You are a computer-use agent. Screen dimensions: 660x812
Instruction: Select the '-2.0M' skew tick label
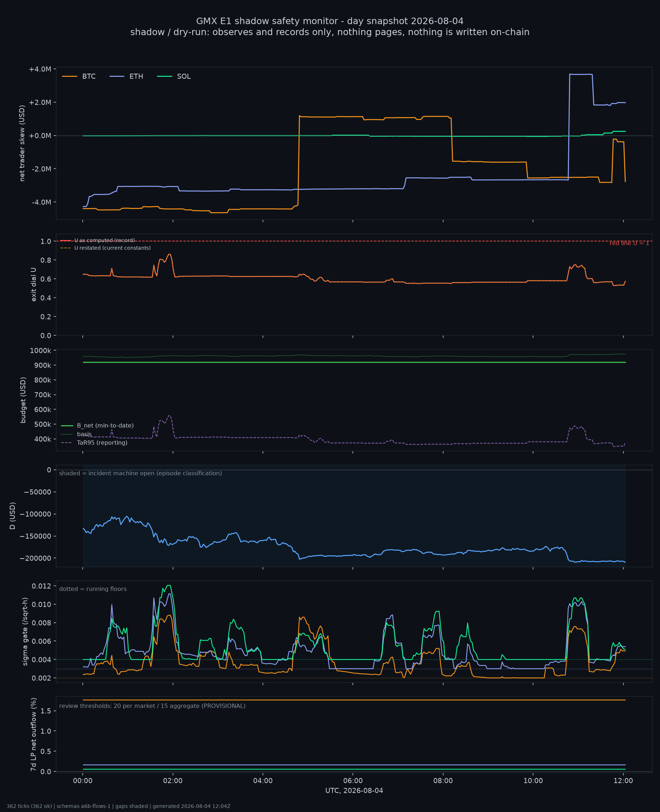pyautogui.click(x=41, y=169)
